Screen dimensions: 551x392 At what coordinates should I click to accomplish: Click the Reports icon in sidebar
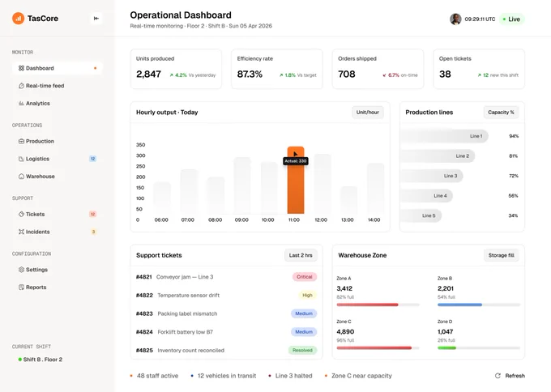click(21, 288)
